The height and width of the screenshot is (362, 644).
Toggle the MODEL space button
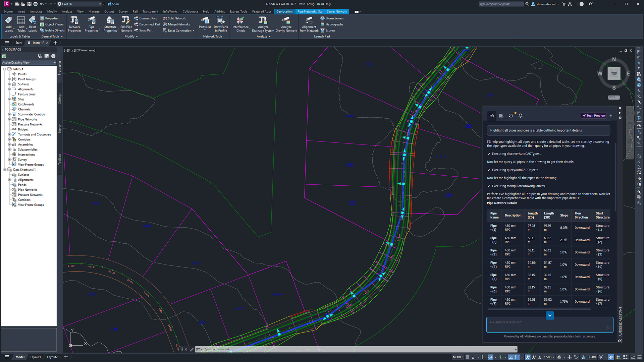(x=458, y=357)
